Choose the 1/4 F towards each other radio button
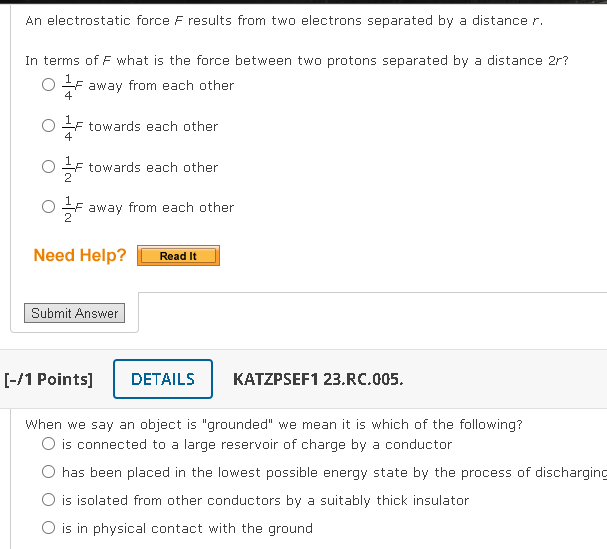 click(x=48, y=127)
